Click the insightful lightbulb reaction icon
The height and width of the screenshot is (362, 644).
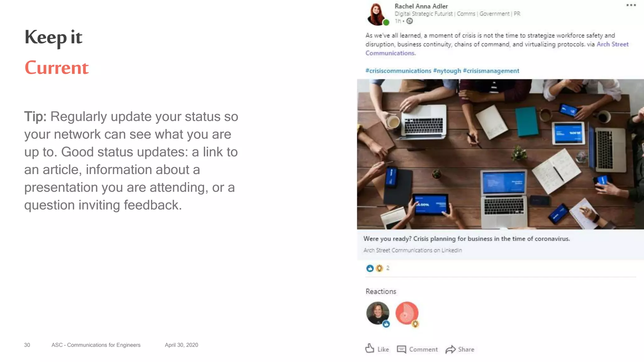(379, 268)
